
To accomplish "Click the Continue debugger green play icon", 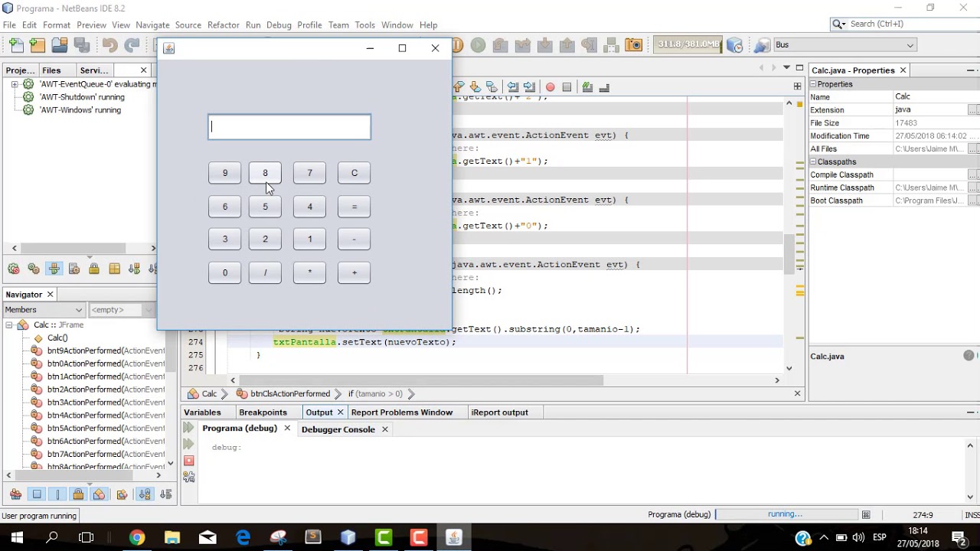I will click(x=478, y=45).
